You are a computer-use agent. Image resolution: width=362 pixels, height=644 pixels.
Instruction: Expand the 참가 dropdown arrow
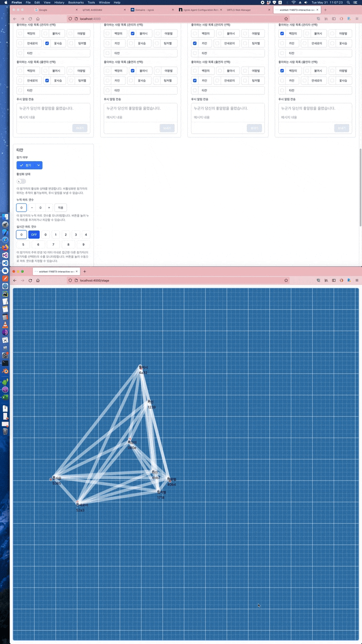click(x=38, y=165)
